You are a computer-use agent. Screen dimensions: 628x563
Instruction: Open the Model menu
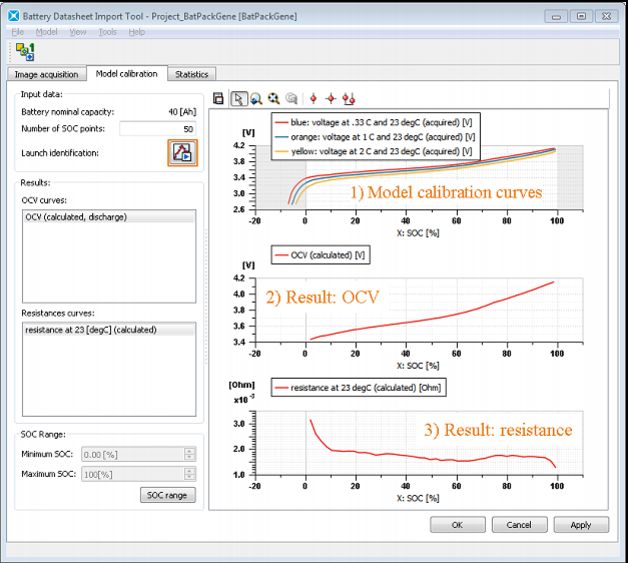click(46, 32)
